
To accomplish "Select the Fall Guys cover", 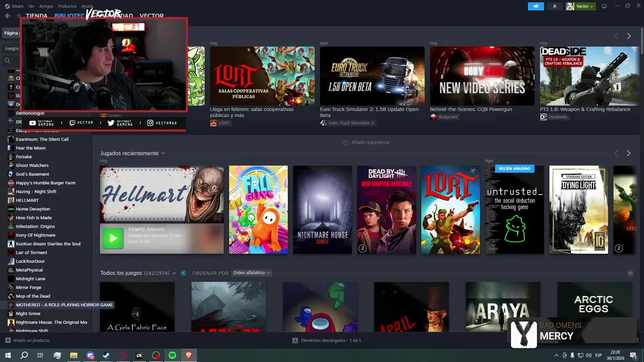I will [x=258, y=210].
